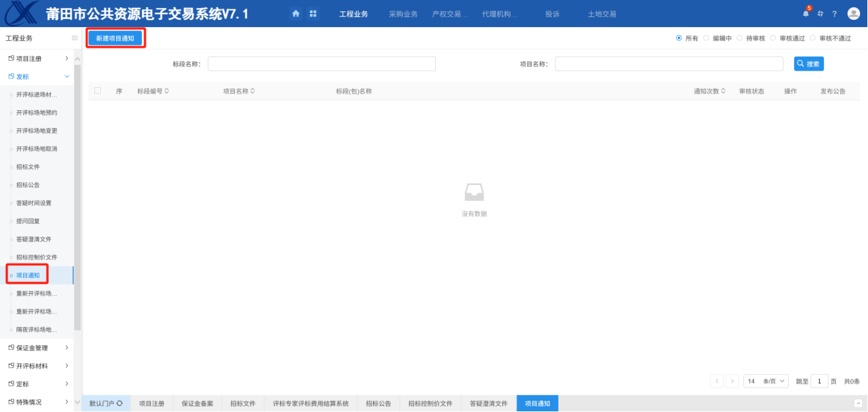868x412 pixels.
Task: Click the home icon in the header
Action: click(295, 13)
